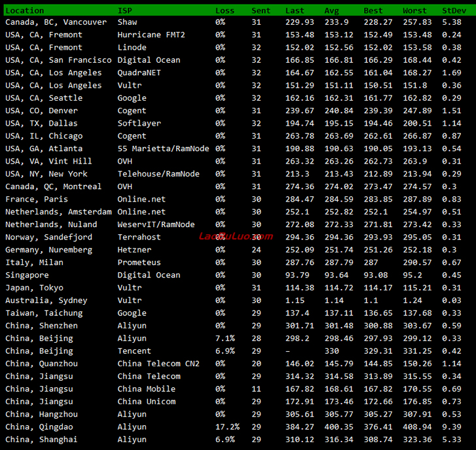Select the Shaw ISP entry

pyautogui.click(x=127, y=22)
